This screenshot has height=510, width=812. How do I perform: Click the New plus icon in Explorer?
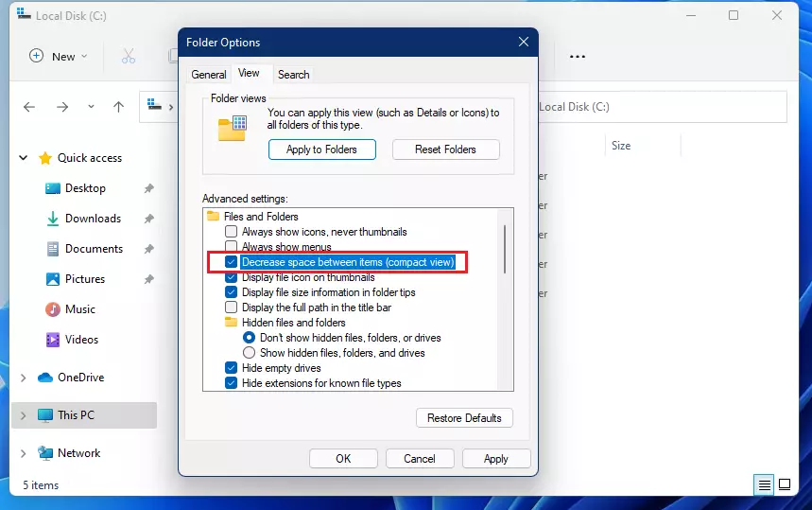(36, 56)
